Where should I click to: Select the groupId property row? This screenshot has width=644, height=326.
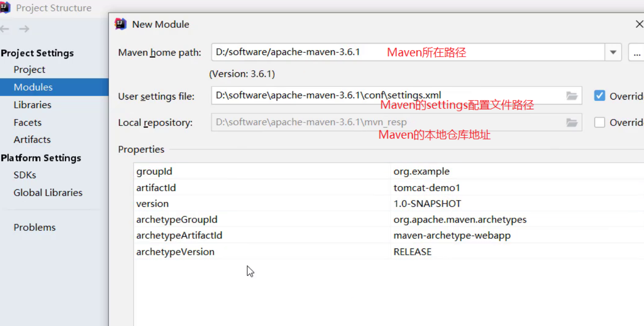tap(389, 171)
